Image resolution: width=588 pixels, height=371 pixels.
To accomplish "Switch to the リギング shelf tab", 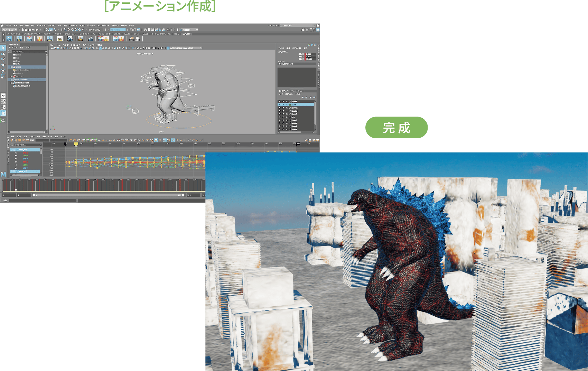I will click(x=58, y=34).
